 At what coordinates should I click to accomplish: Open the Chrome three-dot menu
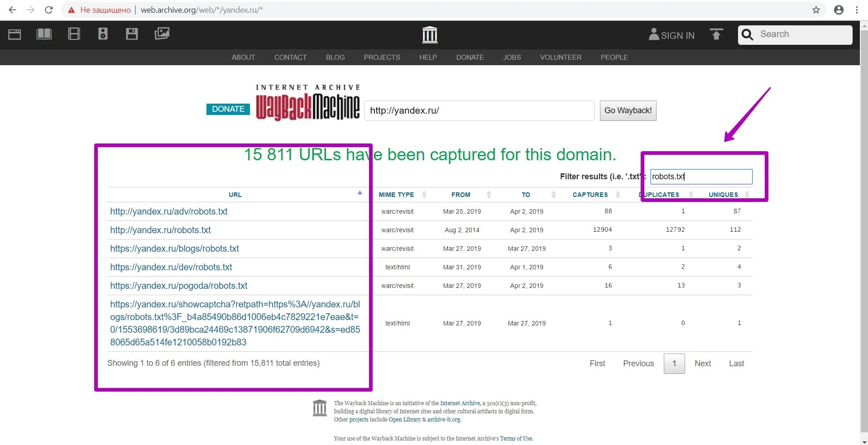coord(857,10)
